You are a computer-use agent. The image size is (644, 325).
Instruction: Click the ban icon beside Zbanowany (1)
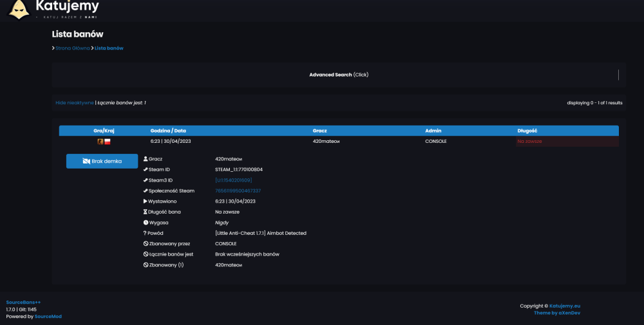tap(146, 265)
